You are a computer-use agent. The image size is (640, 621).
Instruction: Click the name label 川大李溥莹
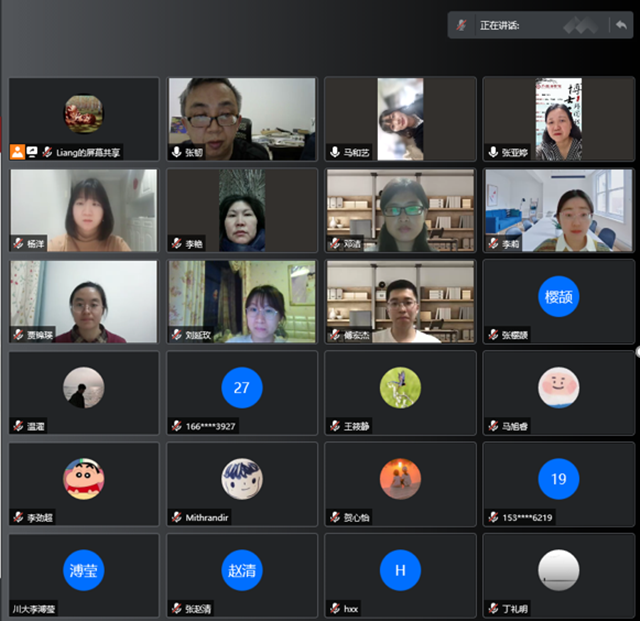click(36, 608)
